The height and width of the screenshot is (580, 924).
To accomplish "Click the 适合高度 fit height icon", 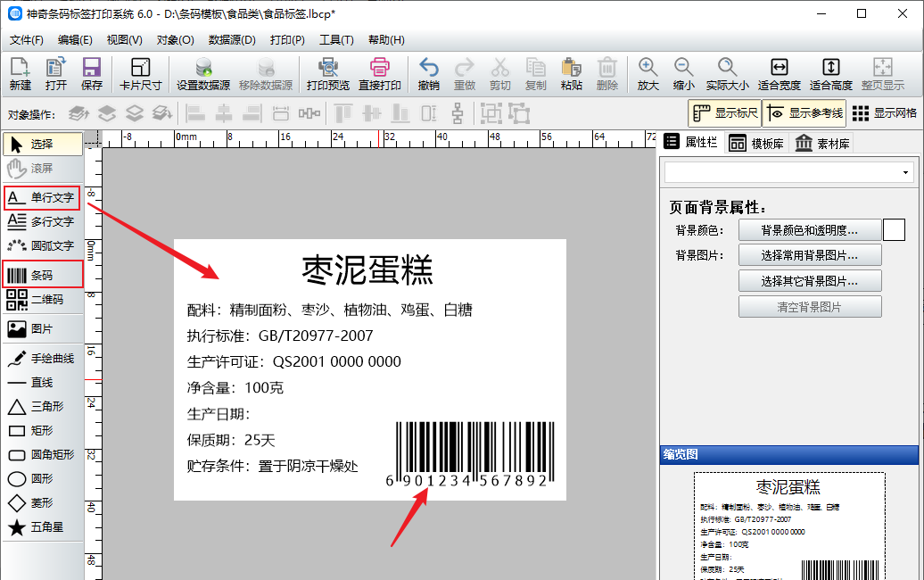I will tap(831, 74).
